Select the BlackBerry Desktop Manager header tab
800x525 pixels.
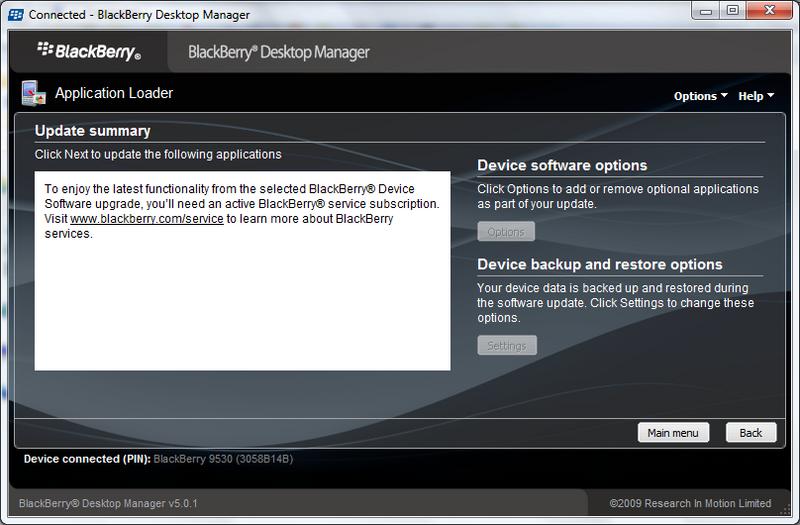click(x=279, y=52)
